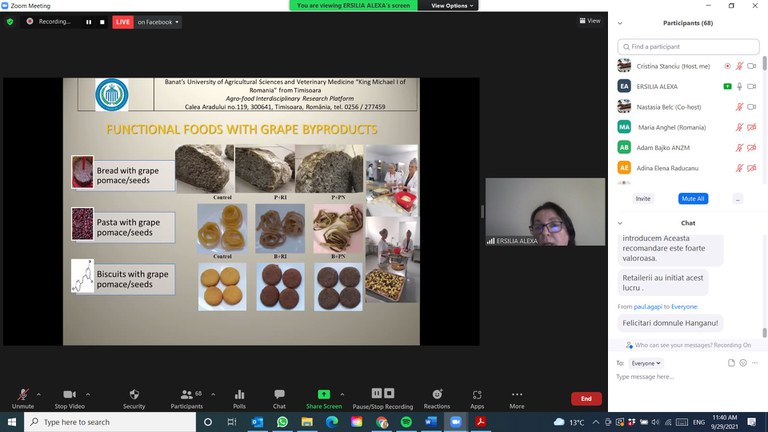Image resolution: width=768 pixels, height=432 pixels.
Task: Open the Reactions menu
Action: [x=437, y=395]
